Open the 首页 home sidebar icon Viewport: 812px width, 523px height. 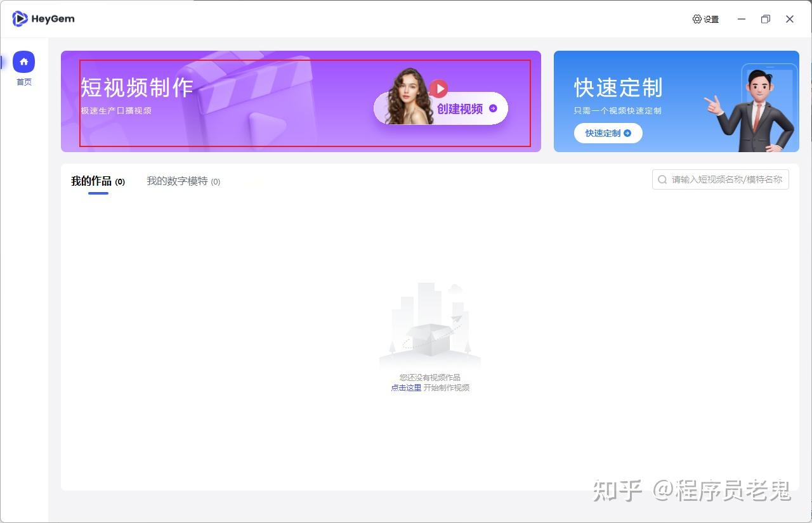click(23, 61)
